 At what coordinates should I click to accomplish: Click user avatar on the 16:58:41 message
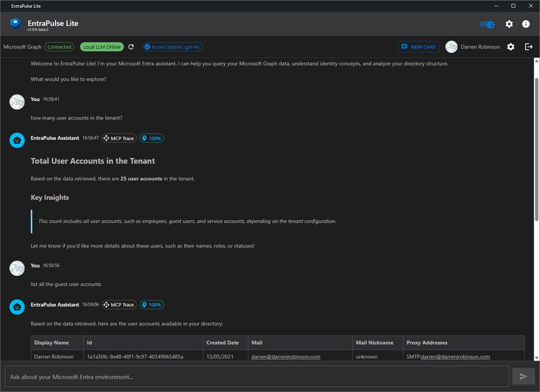(17, 102)
